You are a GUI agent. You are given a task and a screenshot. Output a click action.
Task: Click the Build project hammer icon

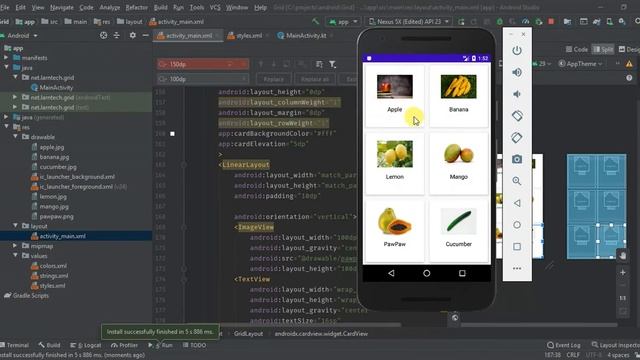pyautogui.click(x=316, y=22)
